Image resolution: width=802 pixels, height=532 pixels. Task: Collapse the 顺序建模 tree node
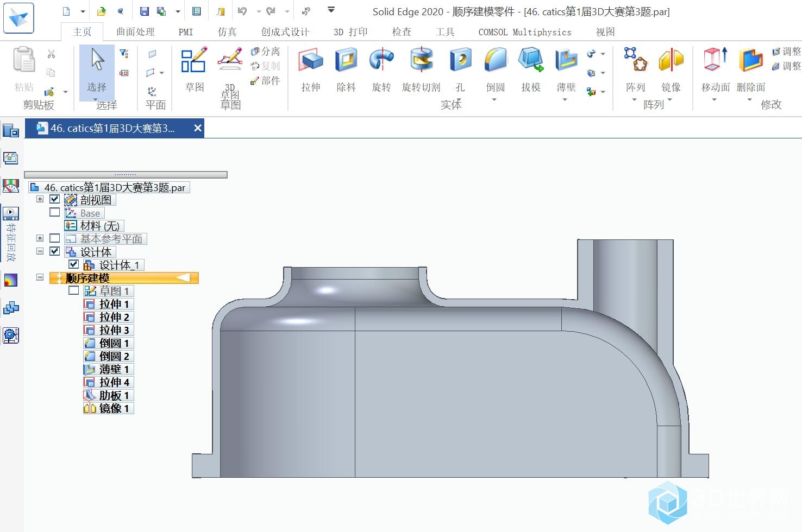[x=40, y=277]
